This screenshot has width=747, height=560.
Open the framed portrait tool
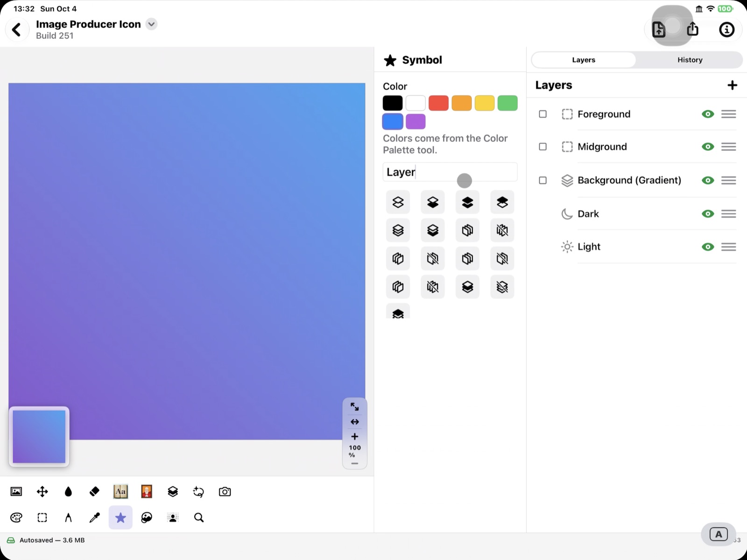coord(147,491)
